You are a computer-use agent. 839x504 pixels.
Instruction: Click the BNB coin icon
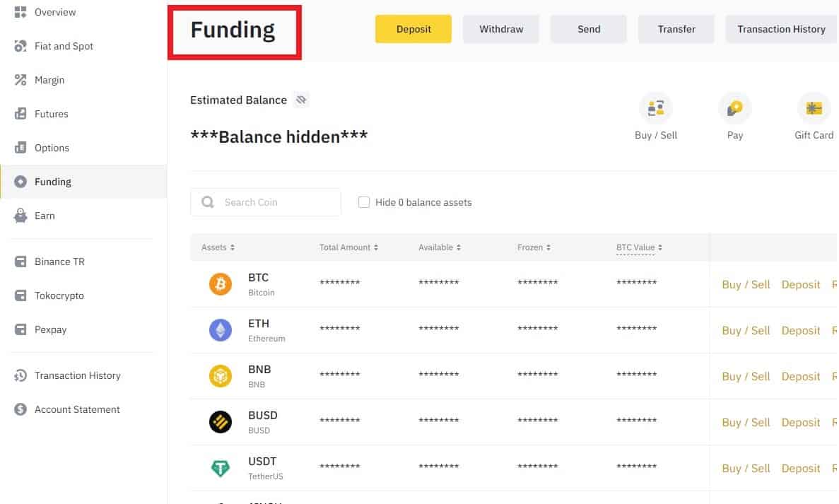point(221,376)
